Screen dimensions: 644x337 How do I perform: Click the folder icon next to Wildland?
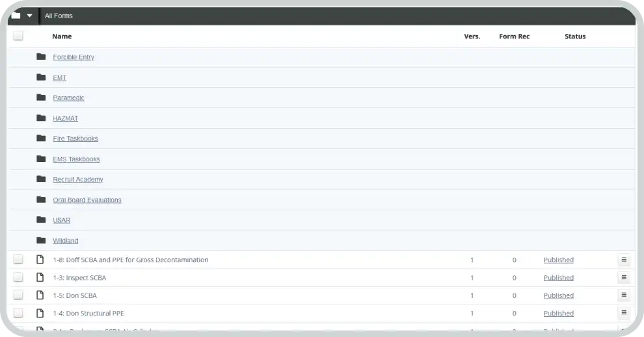pyautogui.click(x=41, y=240)
